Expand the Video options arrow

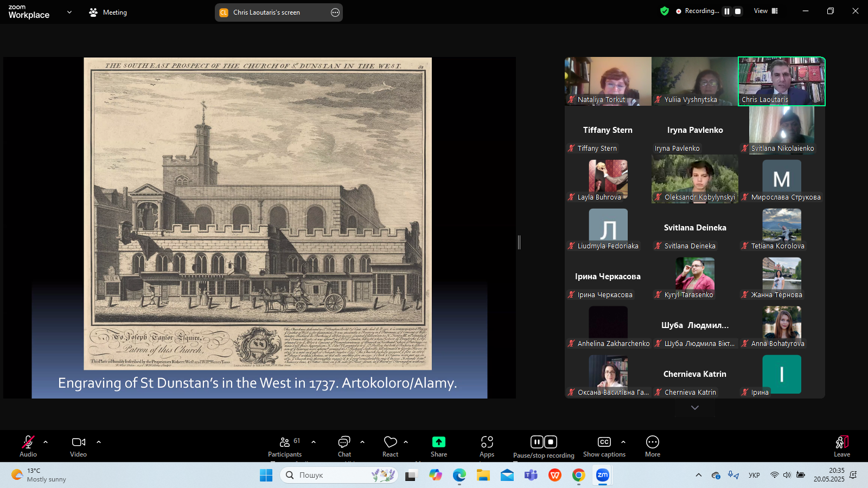99,442
